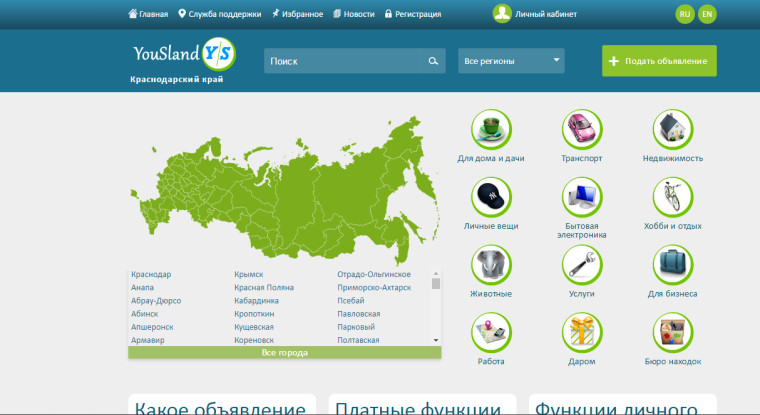Image resolution: width=760 pixels, height=415 pixels.
Task: Click the Платные функции heading
Action: click(x=418, y=408)
